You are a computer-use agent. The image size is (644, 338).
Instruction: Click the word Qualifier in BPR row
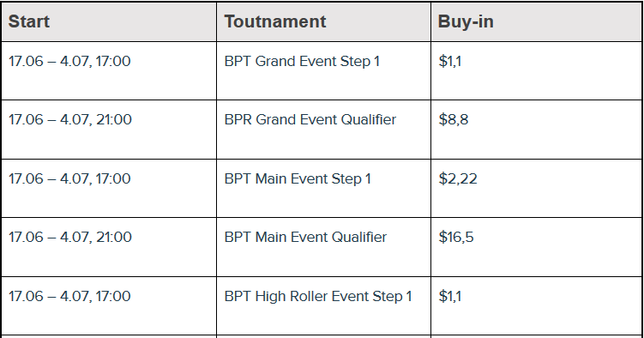(x=369, y=119)
